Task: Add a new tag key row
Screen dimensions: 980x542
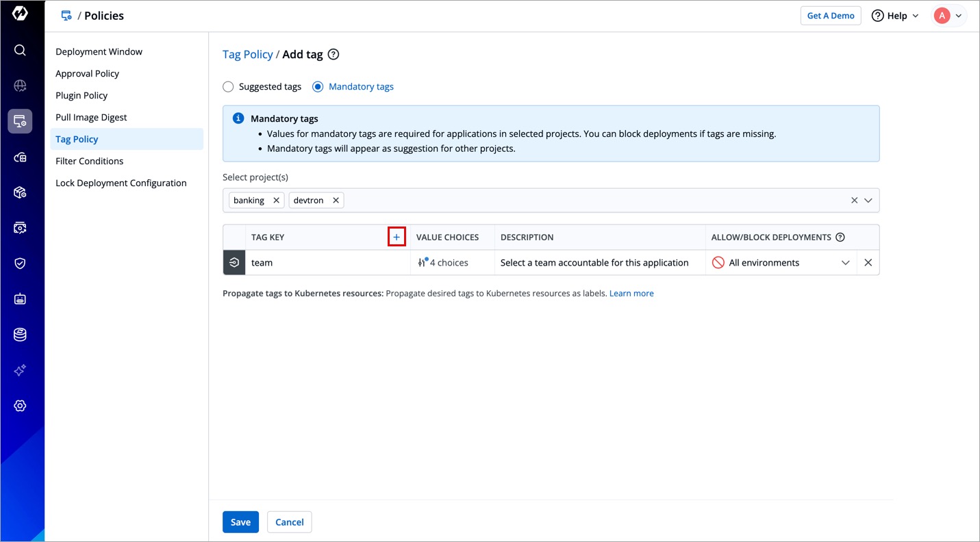Action: pyautogui.click(x=397, y=237)
